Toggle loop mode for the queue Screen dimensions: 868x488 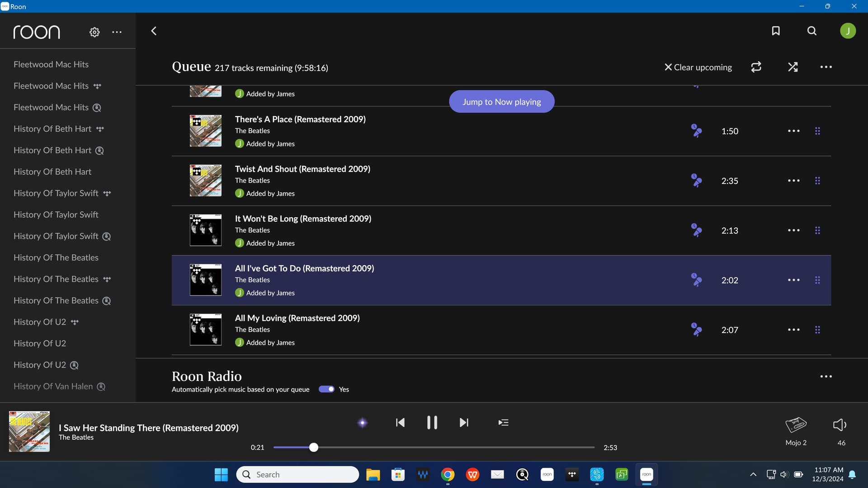pos(756,67)
